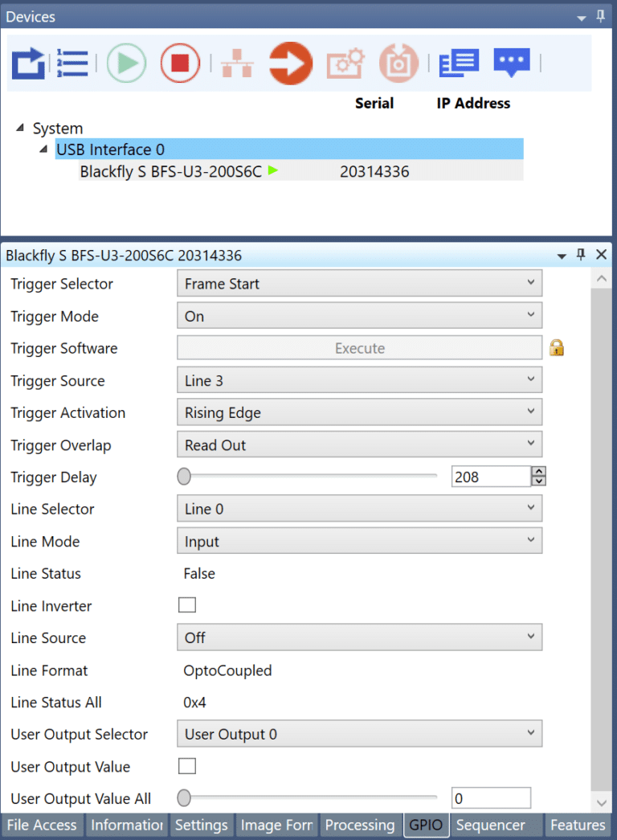Toggle the User Output Value checkbox
This screenshot has width=617, height=840.
pyautogui.click(x=187, y=766)
